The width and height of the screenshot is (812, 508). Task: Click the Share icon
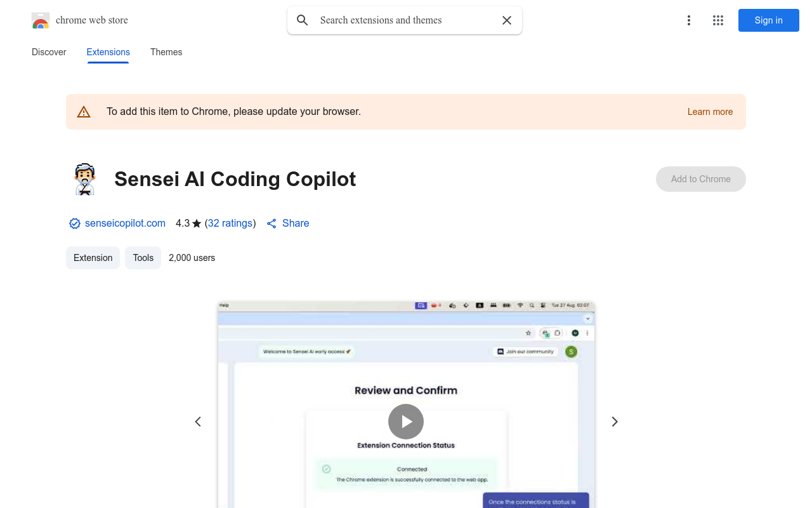pos(272,224)
